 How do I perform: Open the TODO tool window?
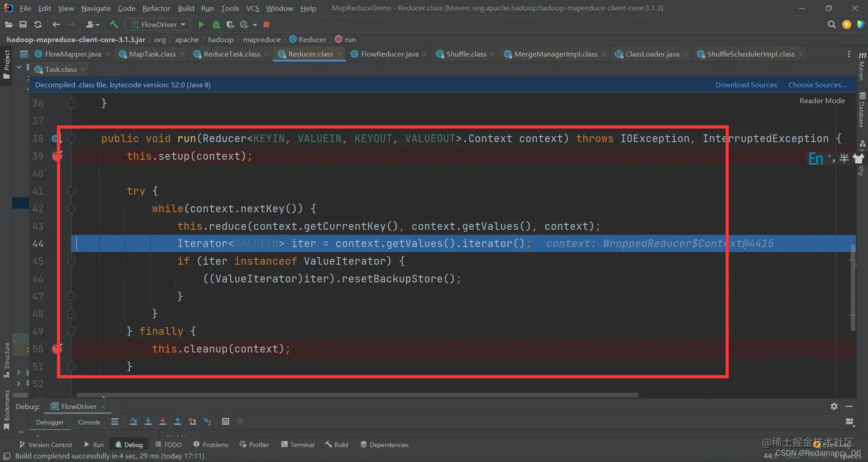coord(168,445)
